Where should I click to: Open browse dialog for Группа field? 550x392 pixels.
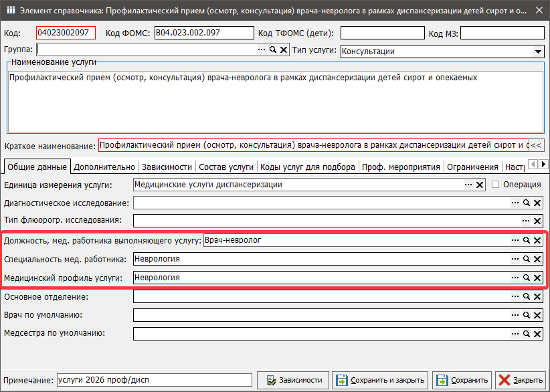click(262, 50)
